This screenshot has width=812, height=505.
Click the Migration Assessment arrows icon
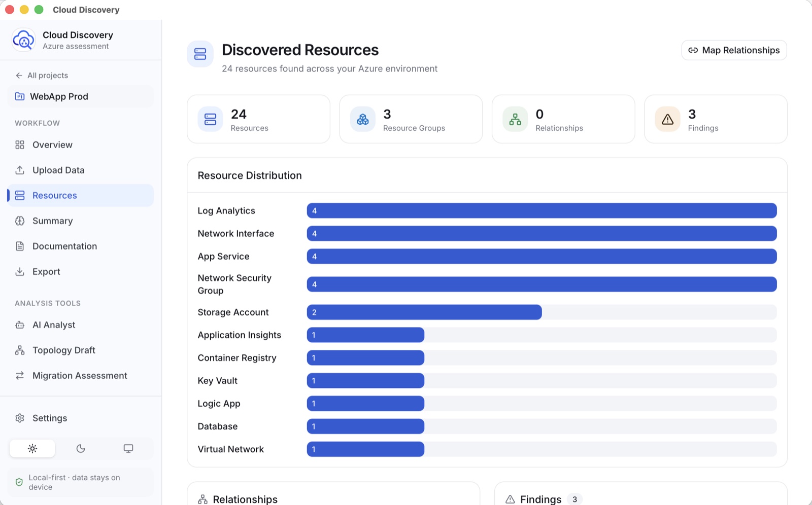click(x=20, y=376)
